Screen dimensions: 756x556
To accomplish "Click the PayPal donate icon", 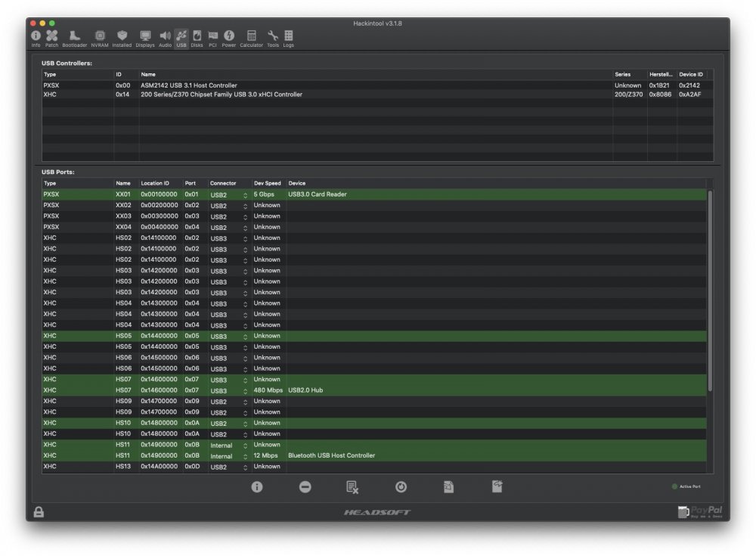I will (x=700, y=511).
